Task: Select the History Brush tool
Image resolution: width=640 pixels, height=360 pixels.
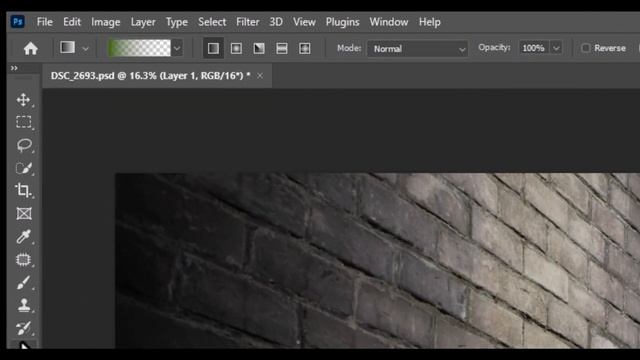Action: point(23,328)
